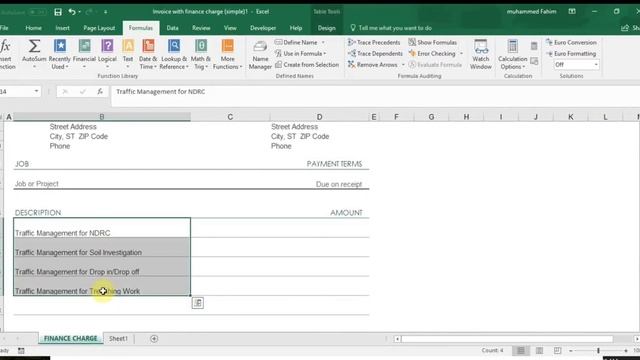Open Logical functions library
The width and height of the screenshot is (640, 360).
107,54
